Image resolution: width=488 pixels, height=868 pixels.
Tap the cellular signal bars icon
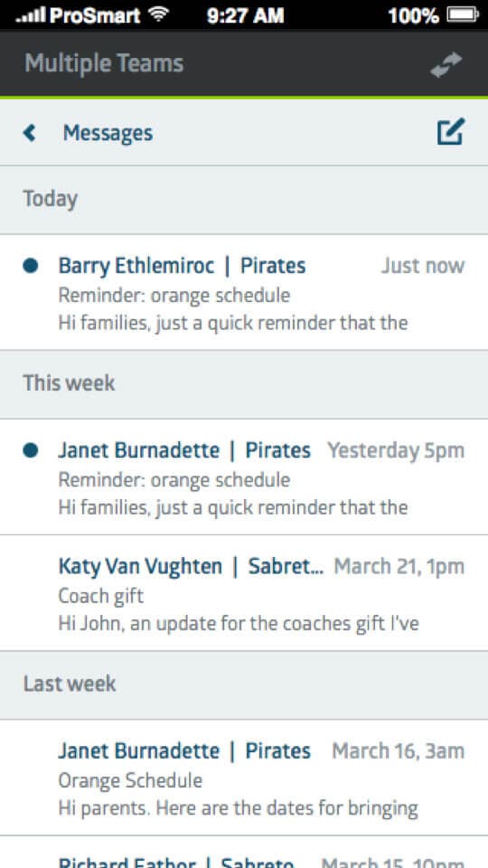(x=31, y=15)
